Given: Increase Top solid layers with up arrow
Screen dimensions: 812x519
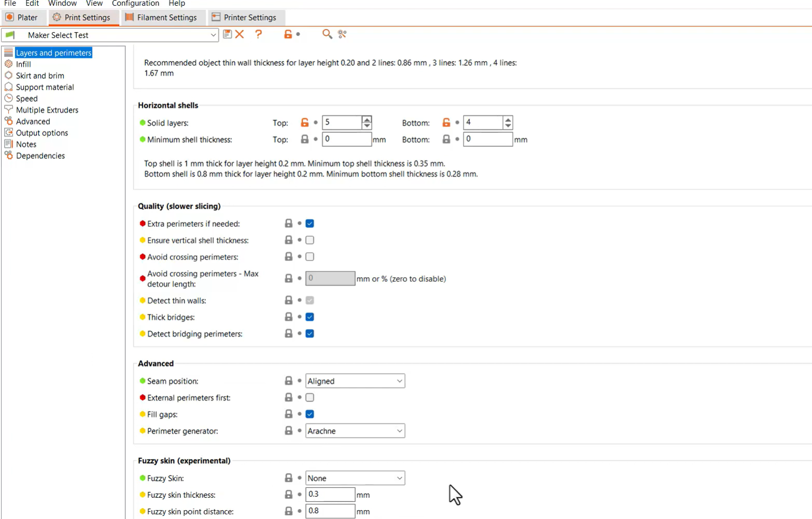Looking at the screenshot, I should (x=367, y=119).
